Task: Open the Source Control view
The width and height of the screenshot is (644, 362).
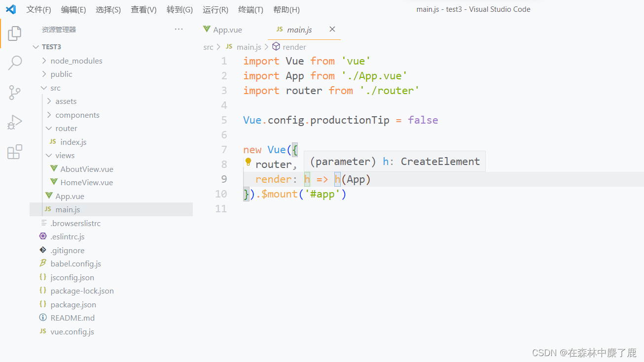Action: (x=15, y=92)
